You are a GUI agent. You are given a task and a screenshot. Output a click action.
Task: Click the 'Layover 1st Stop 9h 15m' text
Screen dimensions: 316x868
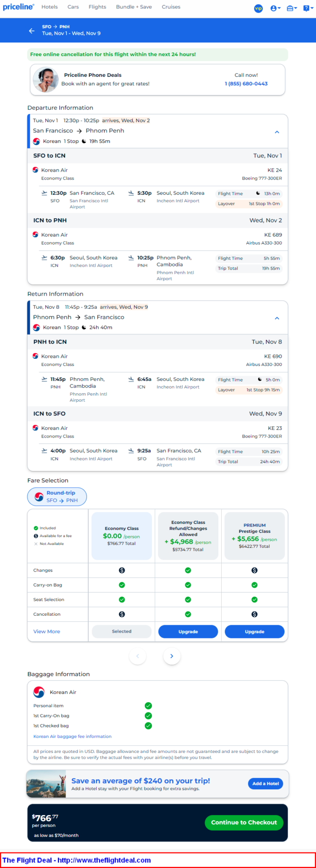(249, 390)
